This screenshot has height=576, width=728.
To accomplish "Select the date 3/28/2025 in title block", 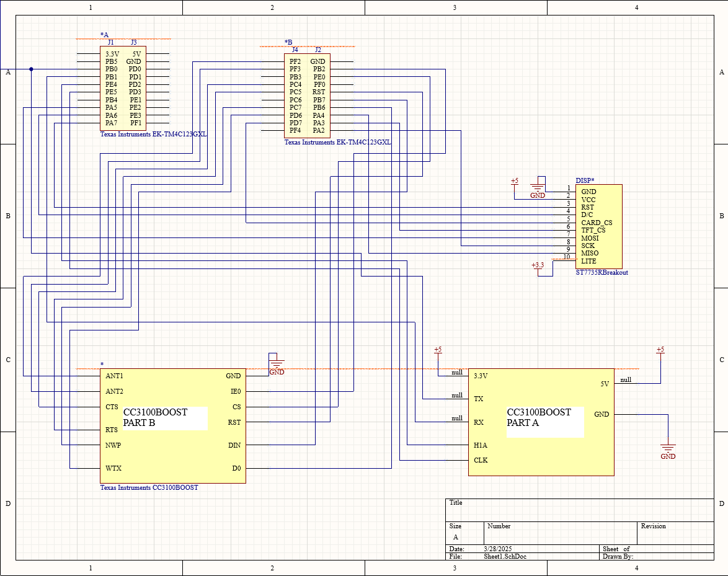I will click(x=498, y=549).
